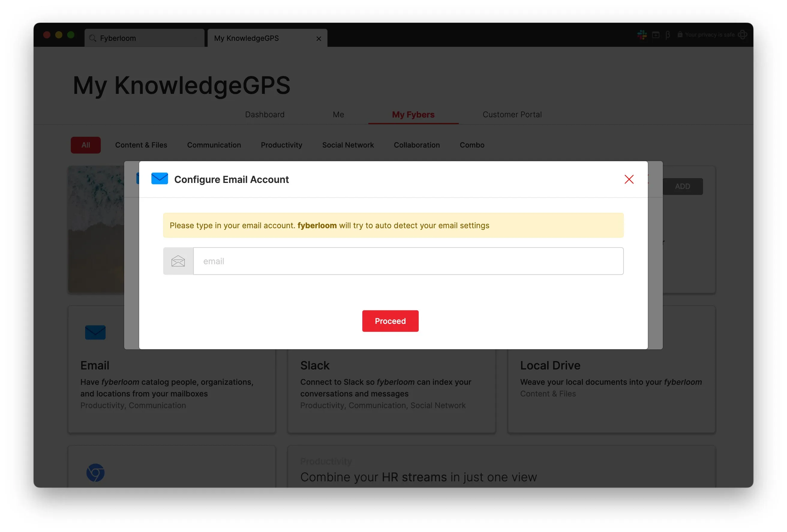Click the Local Drive card title
Viewport: 787px width, 532px height.
[x=550, y=365]
